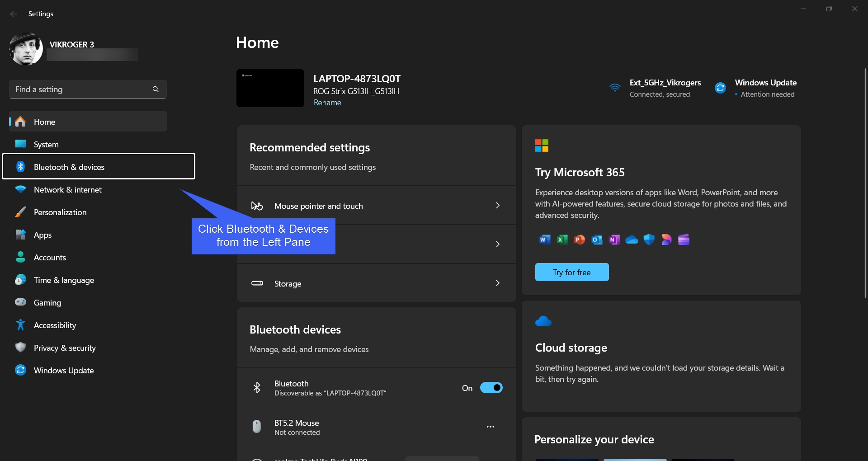
Task: Open Privacy & security settings
Action: click(88, 348)
